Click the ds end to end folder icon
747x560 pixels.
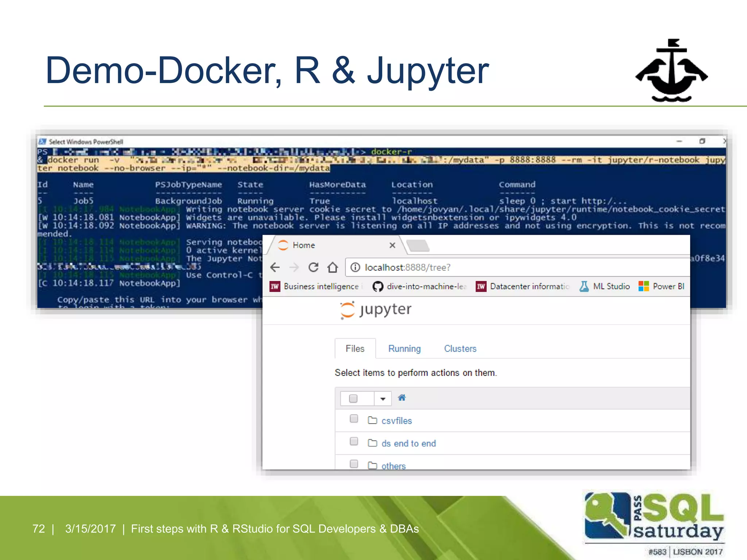point(372,443)
